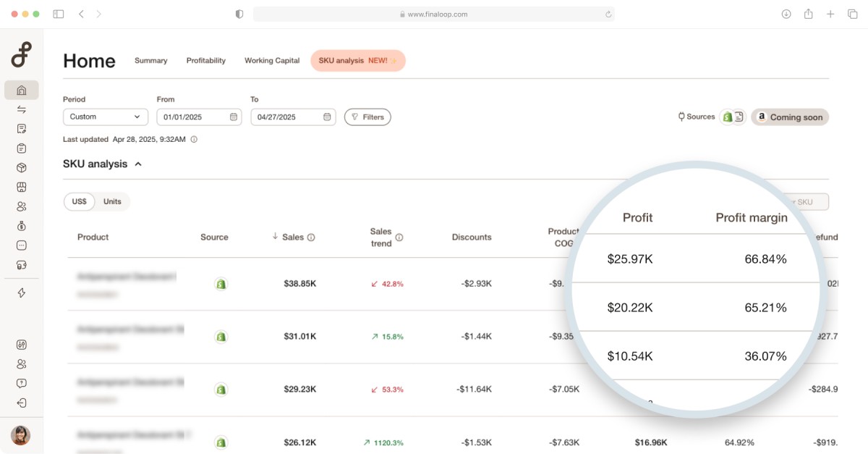The width and height of the screenshot is (868, 454).
Task: Click the Product column header
Action: click(93, 237)
